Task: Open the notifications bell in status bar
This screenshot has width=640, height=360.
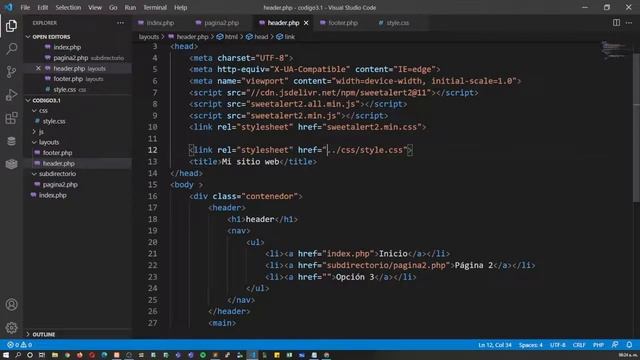Action: click(629, 345)
